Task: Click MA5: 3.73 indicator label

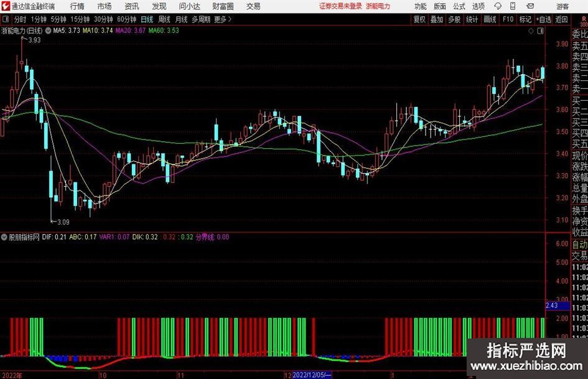Action: click(67, 30)
